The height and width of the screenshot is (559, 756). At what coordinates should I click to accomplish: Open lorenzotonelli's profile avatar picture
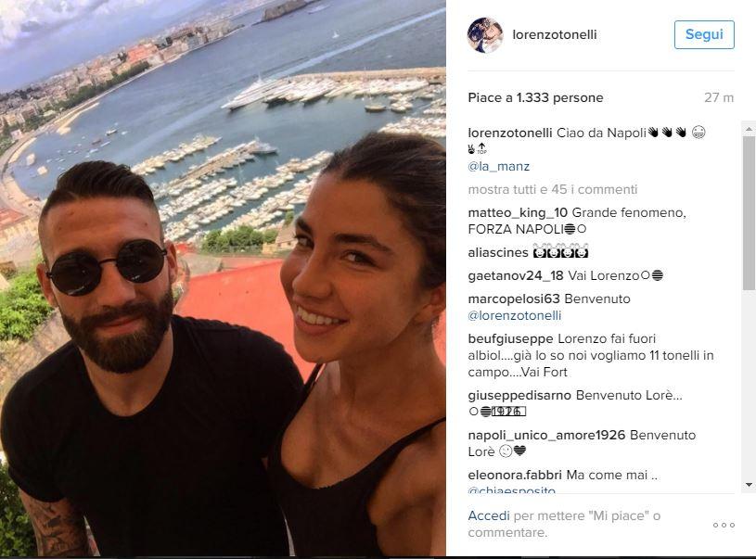click(x=485, y=34)
